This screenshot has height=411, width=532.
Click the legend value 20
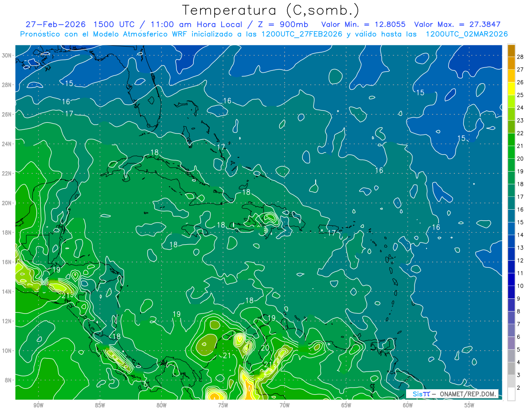pyautogui.click(x=520, y=159)
